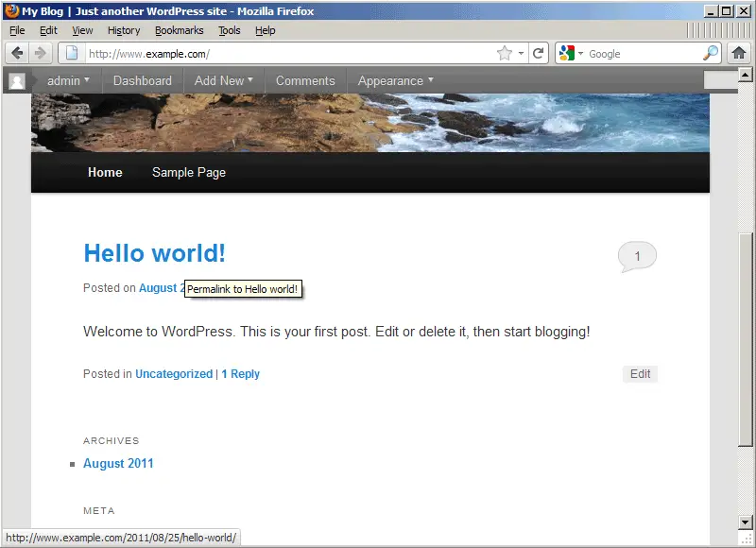The image size is (756, 548).
Task: Click the URL address bar field
Action: [x=289, y=53]
